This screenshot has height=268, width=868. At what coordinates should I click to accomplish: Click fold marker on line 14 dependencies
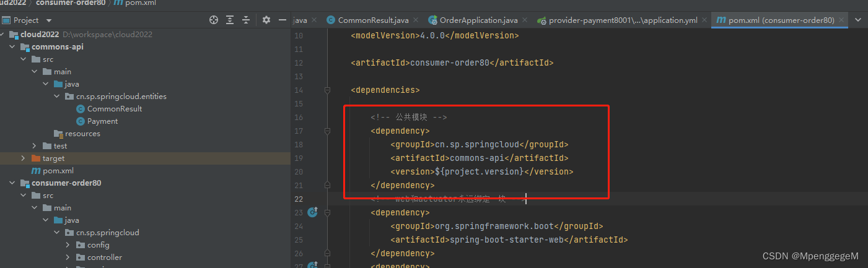(327, 90)
